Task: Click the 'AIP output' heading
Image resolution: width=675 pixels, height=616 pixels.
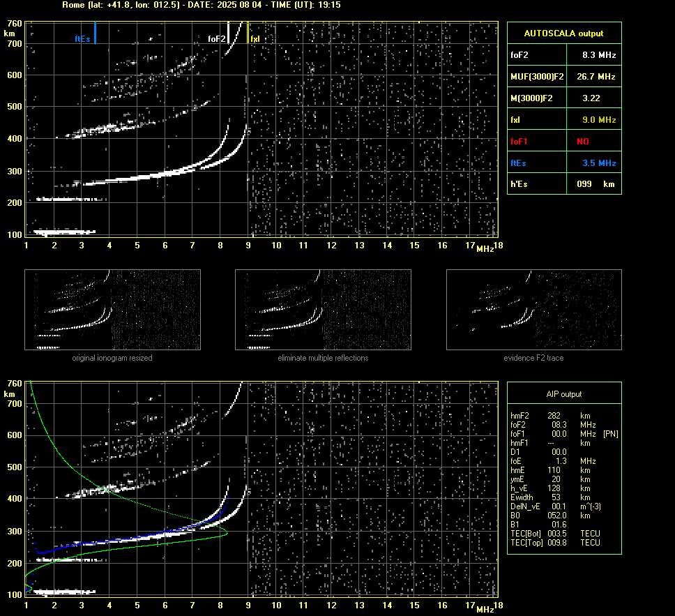Action: click(564, 393)
